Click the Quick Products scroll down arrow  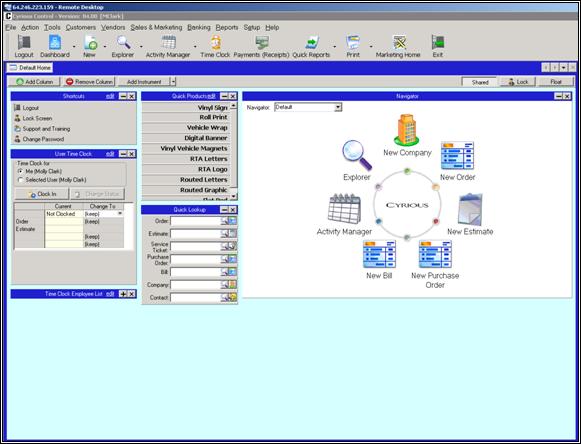[233, 196]
